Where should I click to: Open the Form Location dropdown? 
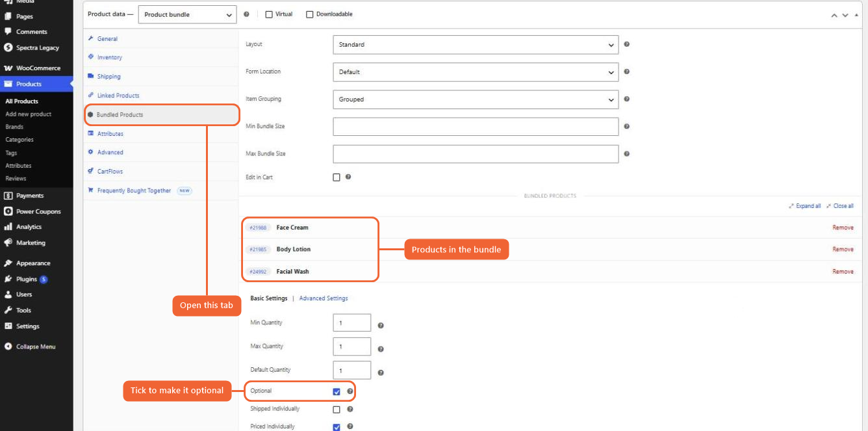[x=476, y=72]
